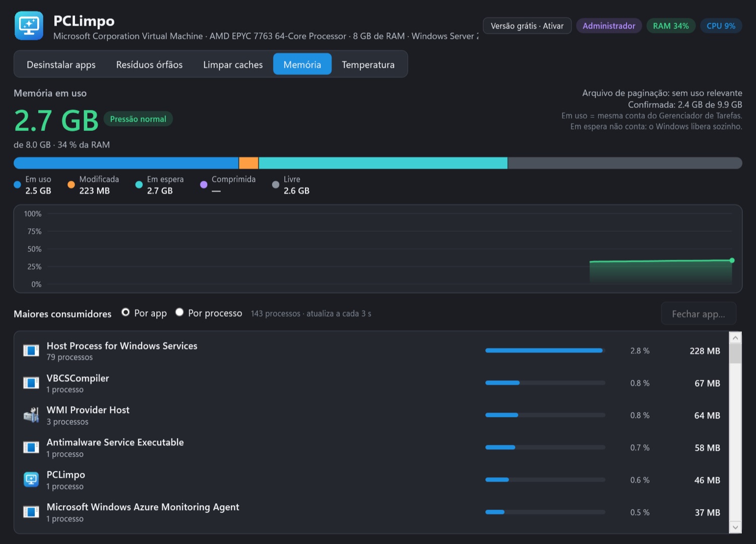This screenshot has width=756, height=544.
Task: Click the Maiores consumidores heading
Action: 62,314
